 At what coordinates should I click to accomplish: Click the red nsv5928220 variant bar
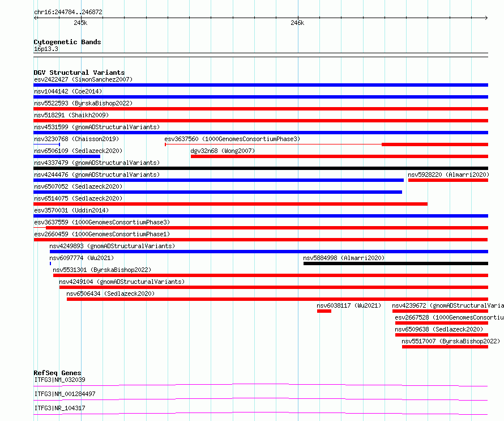tap(448, 180)
